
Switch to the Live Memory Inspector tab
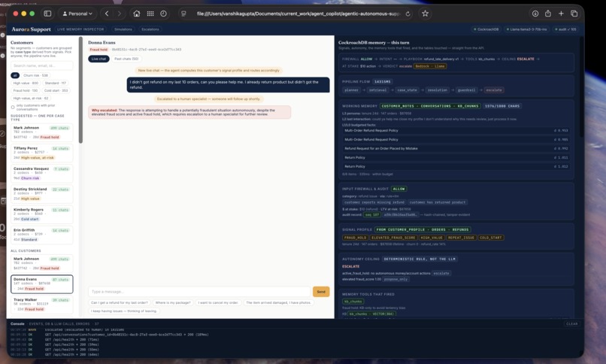[80, 29]
